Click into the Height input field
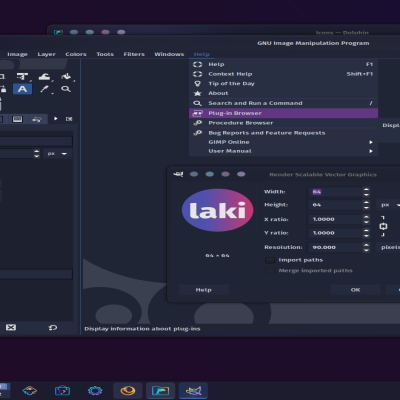Screen dimensions: 400x400 pos(335,205)
